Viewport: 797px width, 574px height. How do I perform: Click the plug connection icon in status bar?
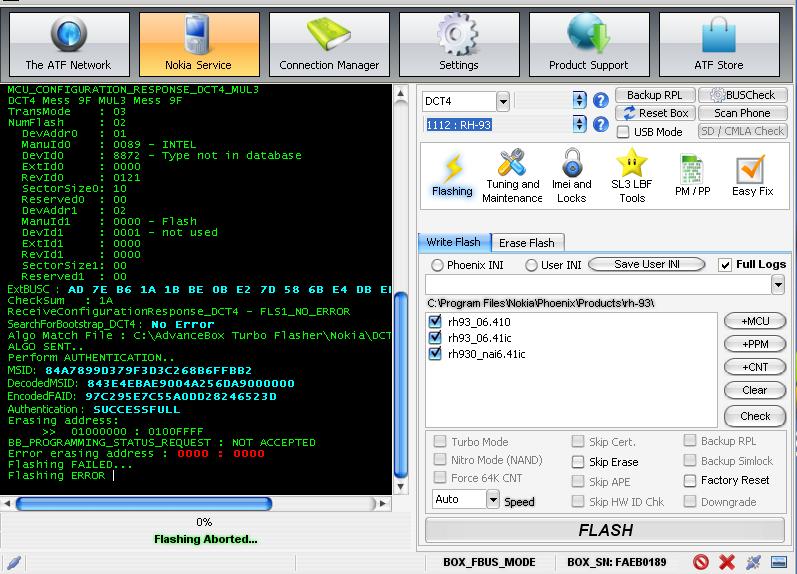click(x=753, y=562)
